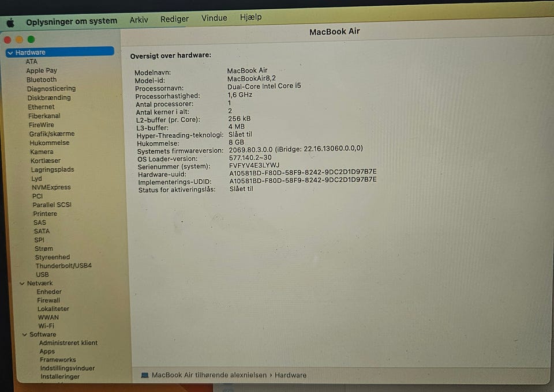Select ATA in the sidebar
This screenshot has height=392, width=554.
(31, 61)
